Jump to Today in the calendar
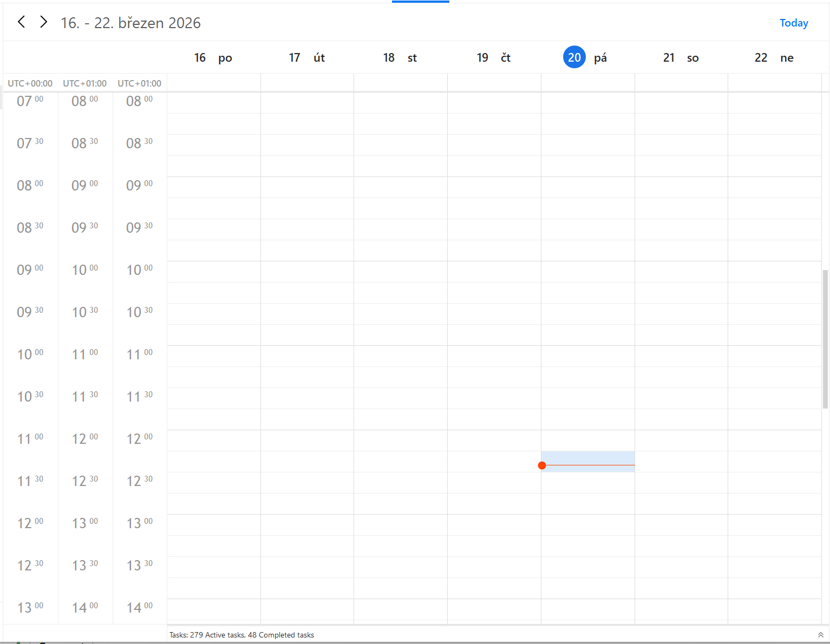Viewport: 830px width, 644px height. pos(793,23)
